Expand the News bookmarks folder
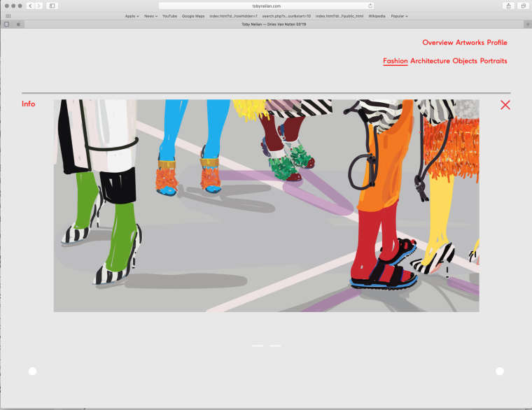Screen dimensions: 532x410 coord(150,15)
